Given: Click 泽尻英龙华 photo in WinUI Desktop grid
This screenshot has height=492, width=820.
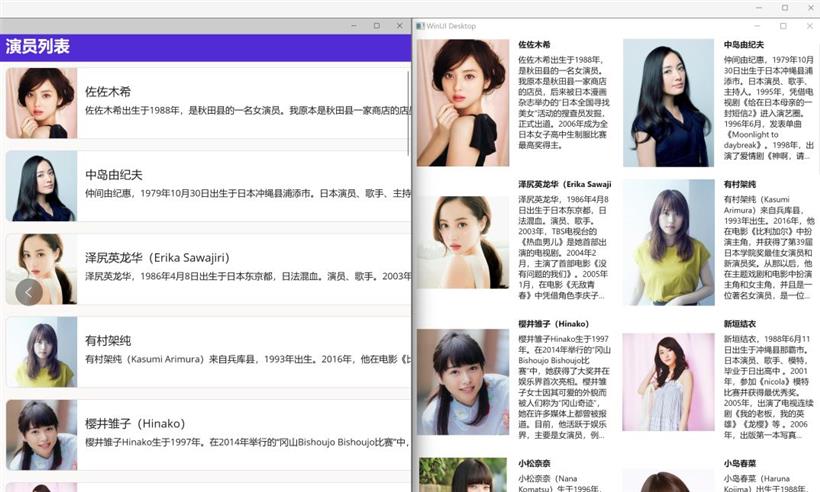Looking at the screenshot, I should click(x=463, y=242).
